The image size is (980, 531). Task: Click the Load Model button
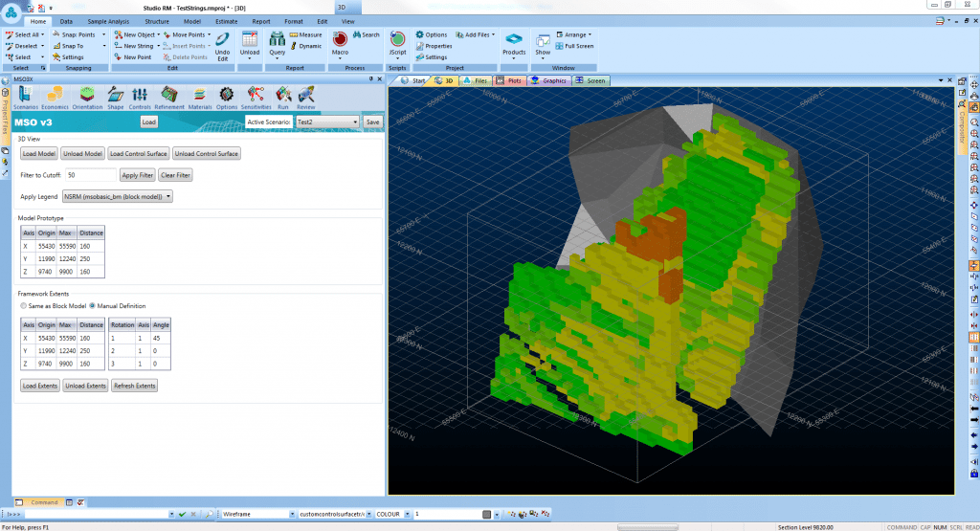pos(38,154)
